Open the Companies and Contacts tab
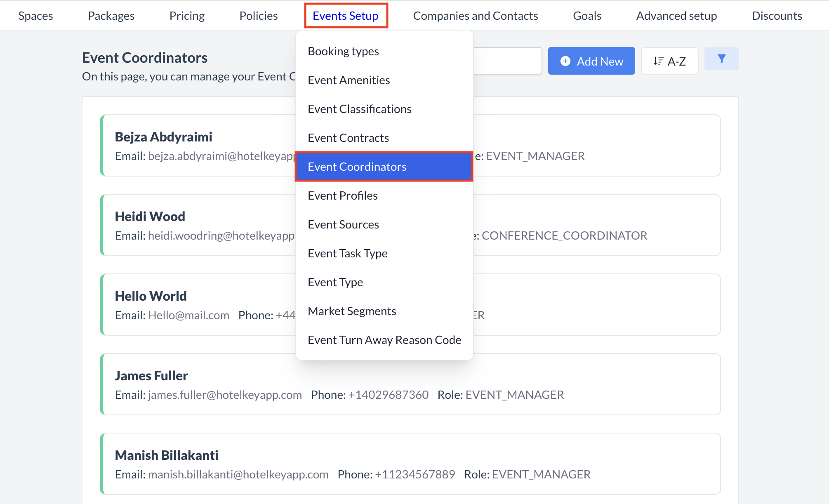Image resolution: width=829 pixels, height=504 pixels. 475,16
